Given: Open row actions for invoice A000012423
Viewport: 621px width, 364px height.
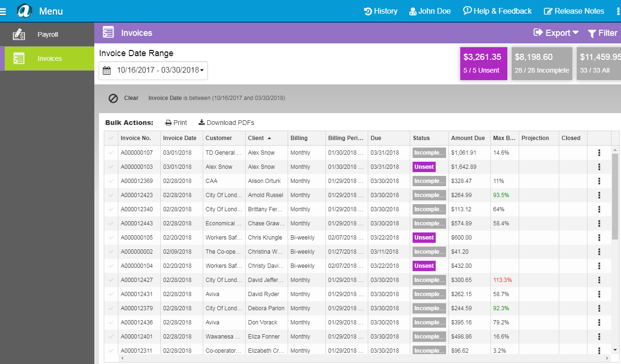Looking at the screenshot, I should tap(599, 195).
